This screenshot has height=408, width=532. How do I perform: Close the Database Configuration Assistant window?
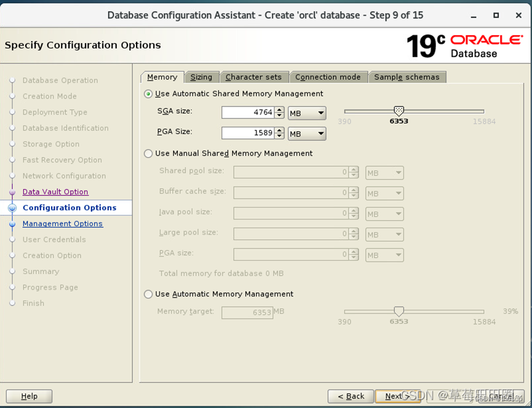click(x=518, y=15)
